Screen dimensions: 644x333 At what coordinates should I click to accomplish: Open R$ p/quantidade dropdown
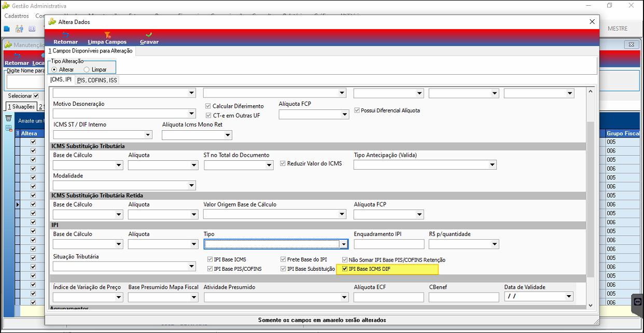(495, 244)
